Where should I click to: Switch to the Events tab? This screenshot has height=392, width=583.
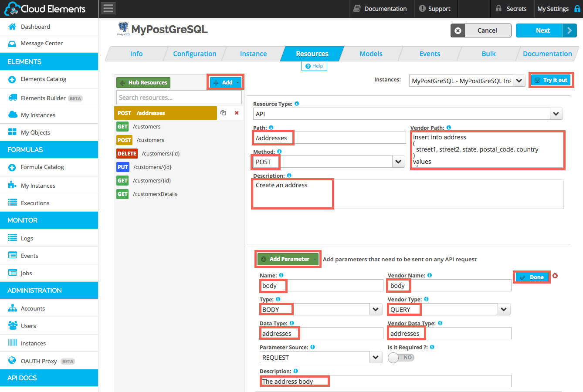click(x=430, y=54)
